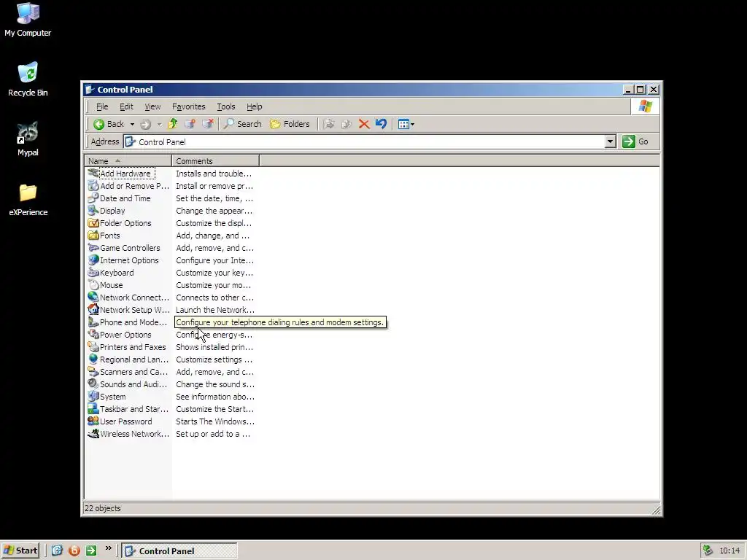This screenshot has width=747, height=560.
Task: Select the Game Controllers icon
Action: [x=93, y=248]
